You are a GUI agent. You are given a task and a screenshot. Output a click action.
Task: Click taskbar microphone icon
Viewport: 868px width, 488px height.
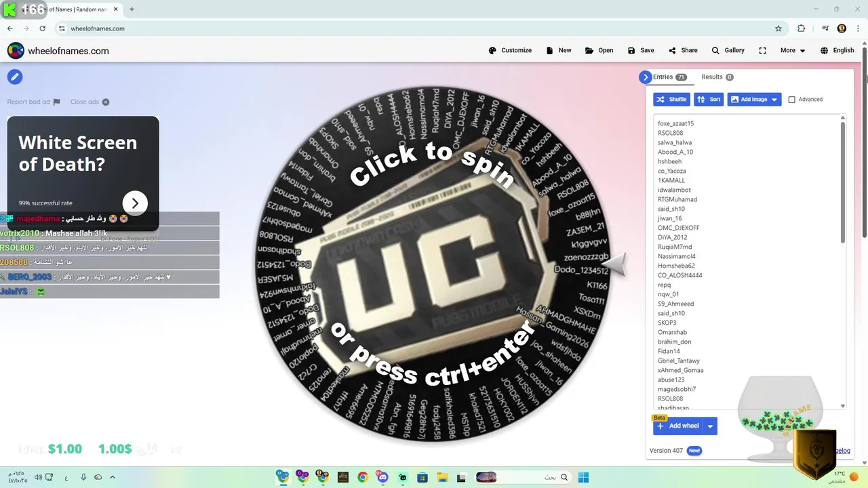pos(83,477)
